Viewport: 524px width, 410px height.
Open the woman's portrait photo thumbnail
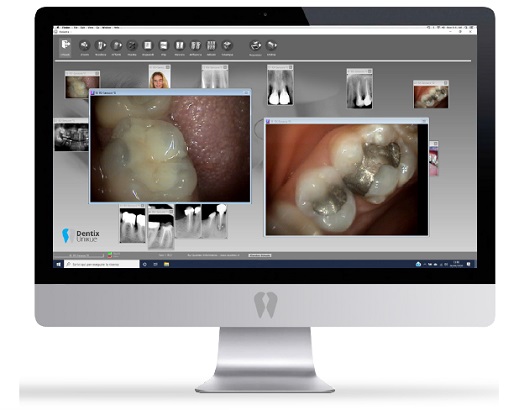(159, 79)
